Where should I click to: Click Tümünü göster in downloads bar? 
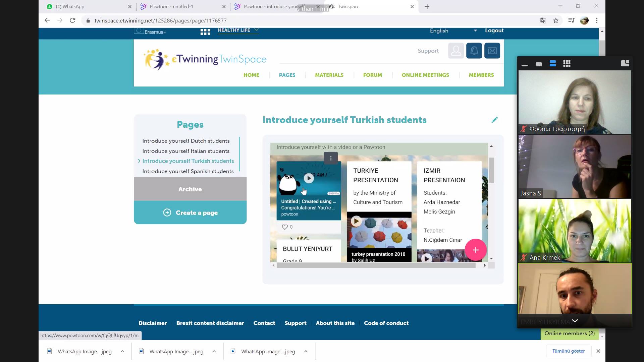[569, 351]
